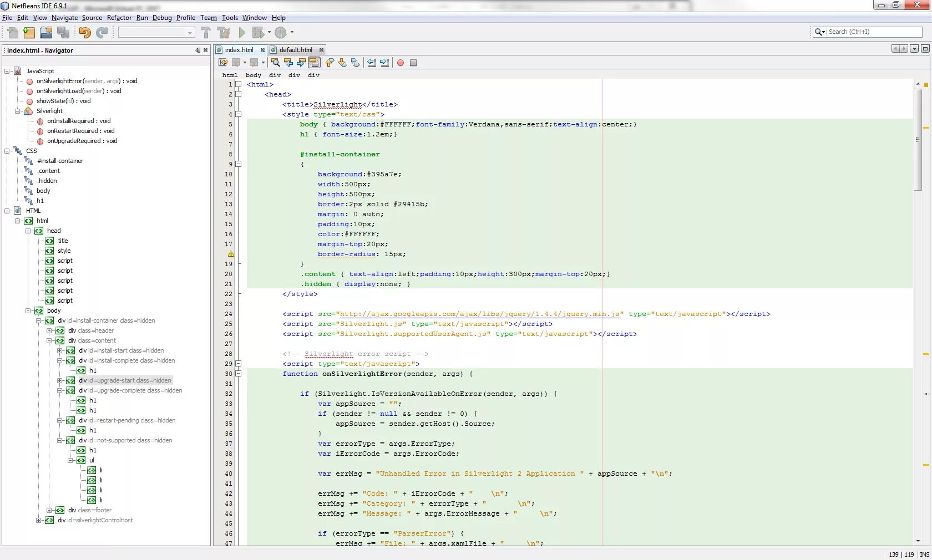Collapse the JavaScript node in Navigator
932x560 pixels.
[7, 71]
